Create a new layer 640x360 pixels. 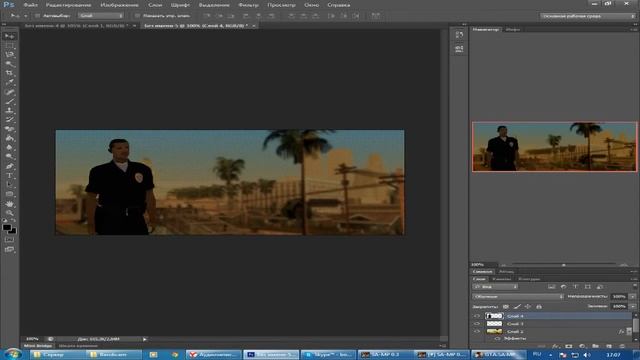pyautogui.click(x=609, y=346)
